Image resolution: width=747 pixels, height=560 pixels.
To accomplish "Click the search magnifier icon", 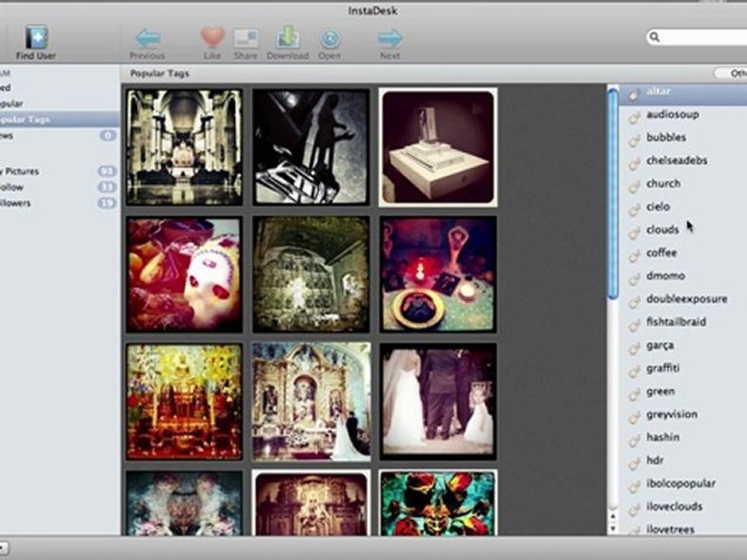I will [655, 37].
